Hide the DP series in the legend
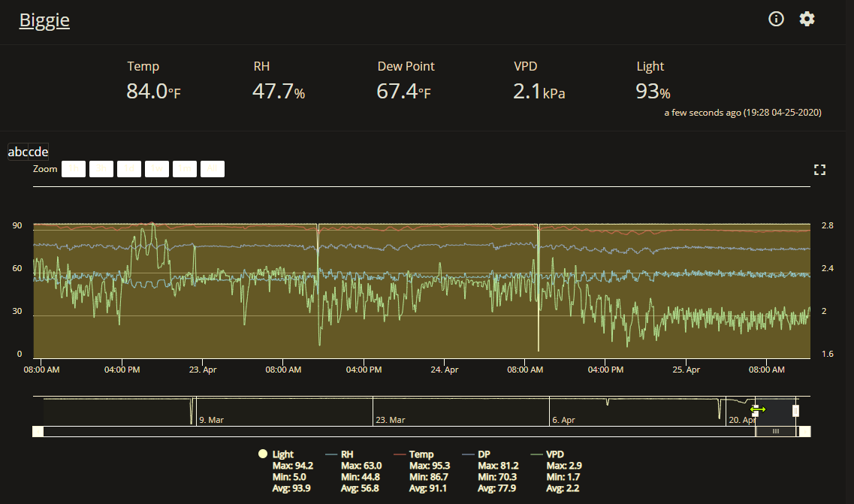Viewport: 854px width, 504px height. [x=483, y=454]
